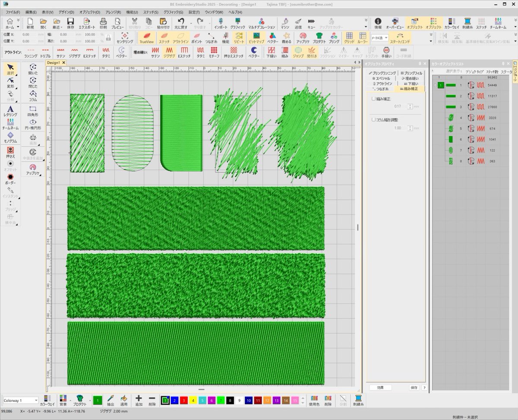Switch to 下縫い properties tab
518x420 pixels.
click(411, 84)
